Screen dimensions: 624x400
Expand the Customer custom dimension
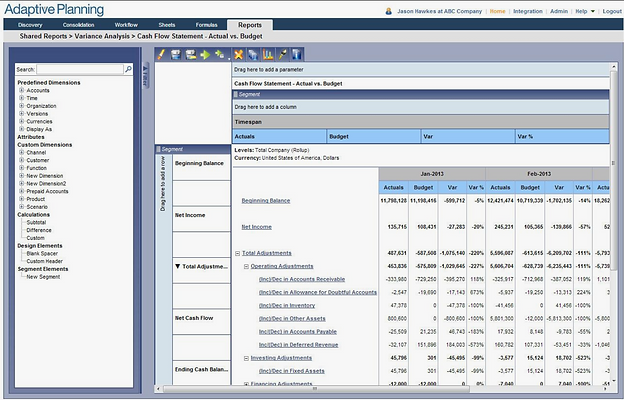tap(21, 160)
